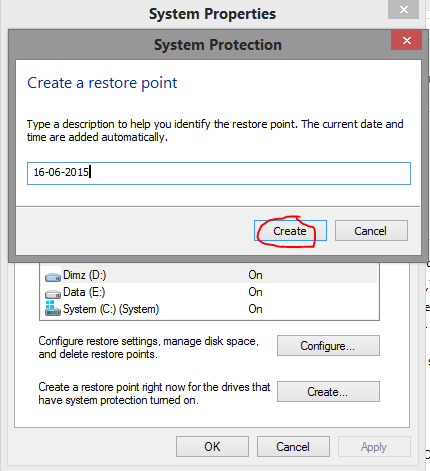Click Cancel in System Properties window

click(293, 447)
